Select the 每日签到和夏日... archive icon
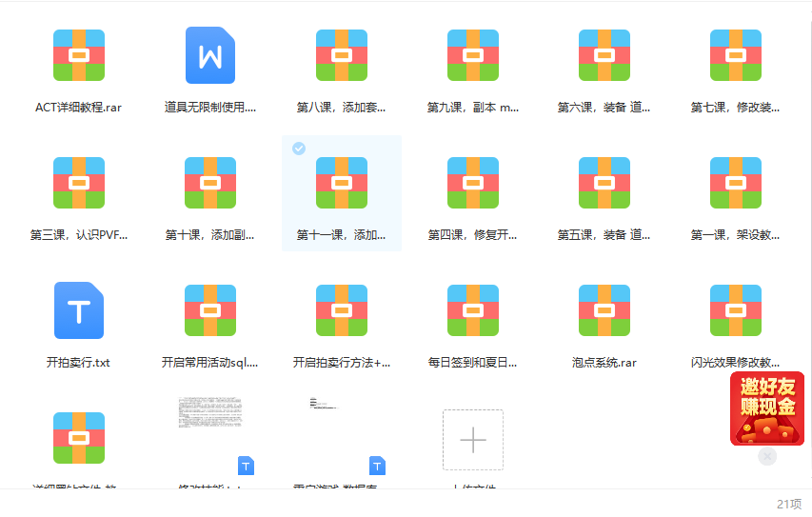812x517 pixels. coord(473,310)
